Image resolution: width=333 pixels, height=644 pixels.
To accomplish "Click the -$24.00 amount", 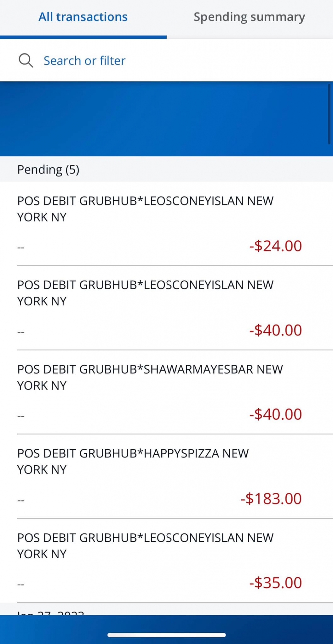I will click(x=276, y=246).
